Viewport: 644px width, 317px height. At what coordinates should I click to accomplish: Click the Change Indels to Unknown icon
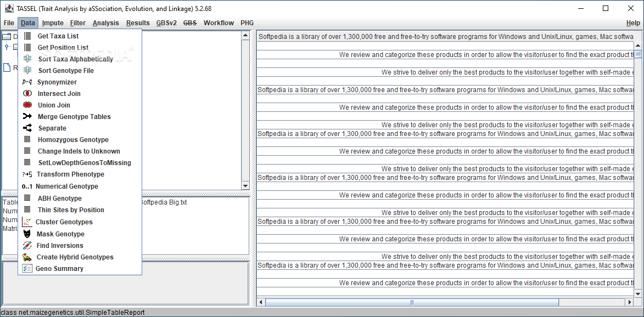27,151
